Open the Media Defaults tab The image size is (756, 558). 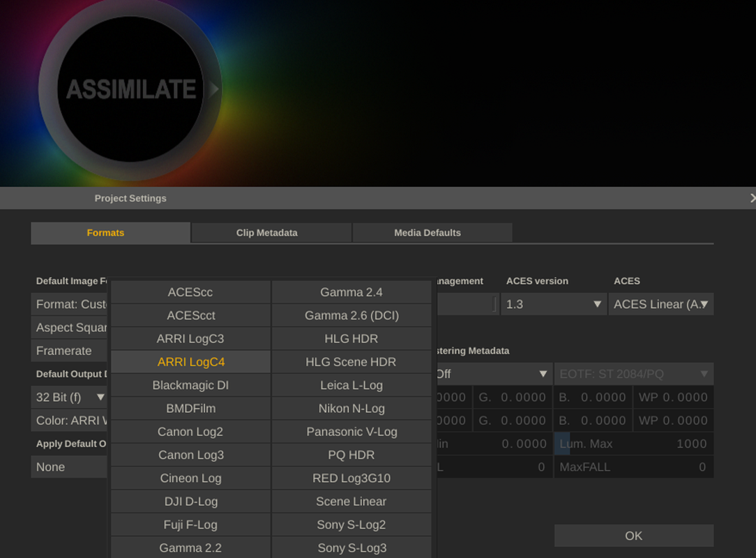point(432,232)
